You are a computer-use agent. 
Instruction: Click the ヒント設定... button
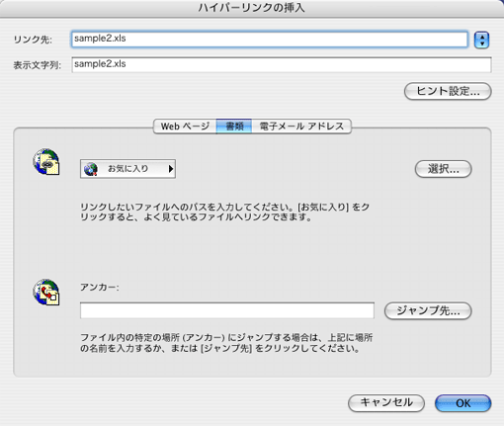(x=448, y=91)
